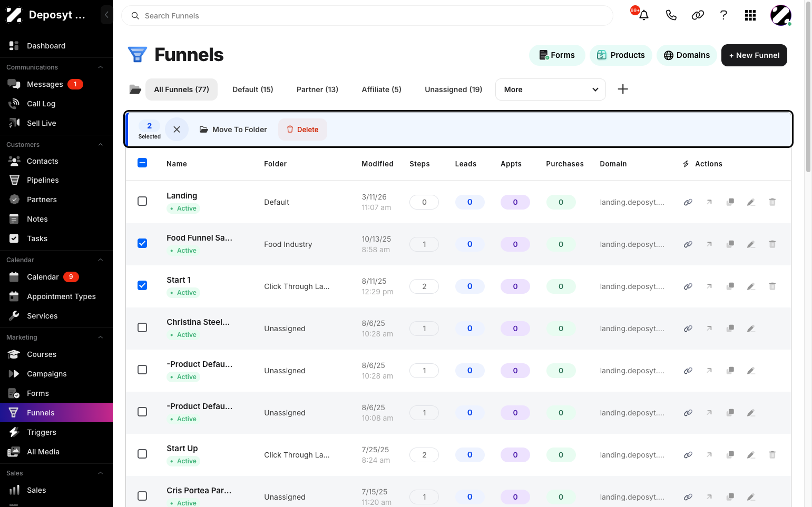Image resolution: width=812 pixels, height=507 pixels.
Task: Click the red Delete button
Action: pos(302,130)
